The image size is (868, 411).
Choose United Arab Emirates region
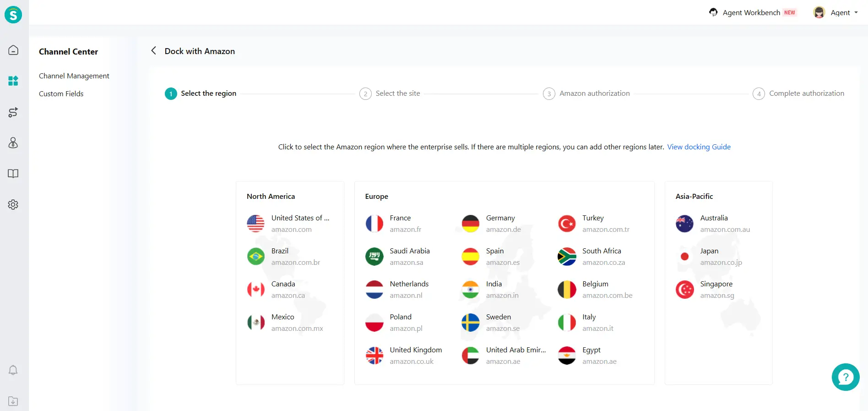click(x=504, y=356)
